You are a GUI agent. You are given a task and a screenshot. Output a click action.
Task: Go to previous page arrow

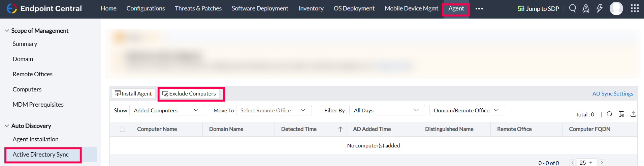coord(573,163)
